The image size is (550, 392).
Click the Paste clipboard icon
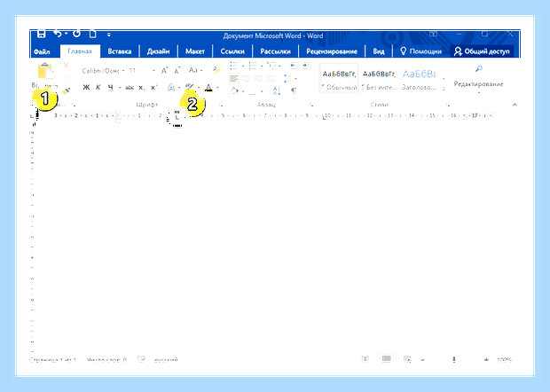click(45, 71)
